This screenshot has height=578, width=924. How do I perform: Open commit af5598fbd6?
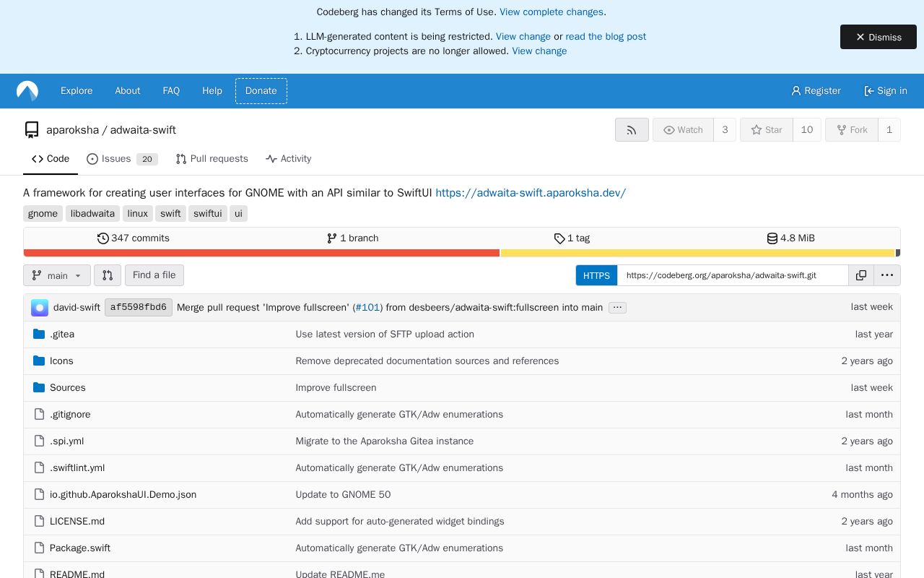click(x=139, y=308)
